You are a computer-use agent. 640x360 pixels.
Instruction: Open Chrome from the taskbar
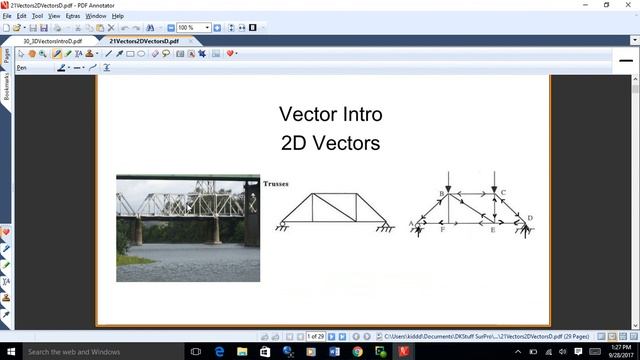358,351
